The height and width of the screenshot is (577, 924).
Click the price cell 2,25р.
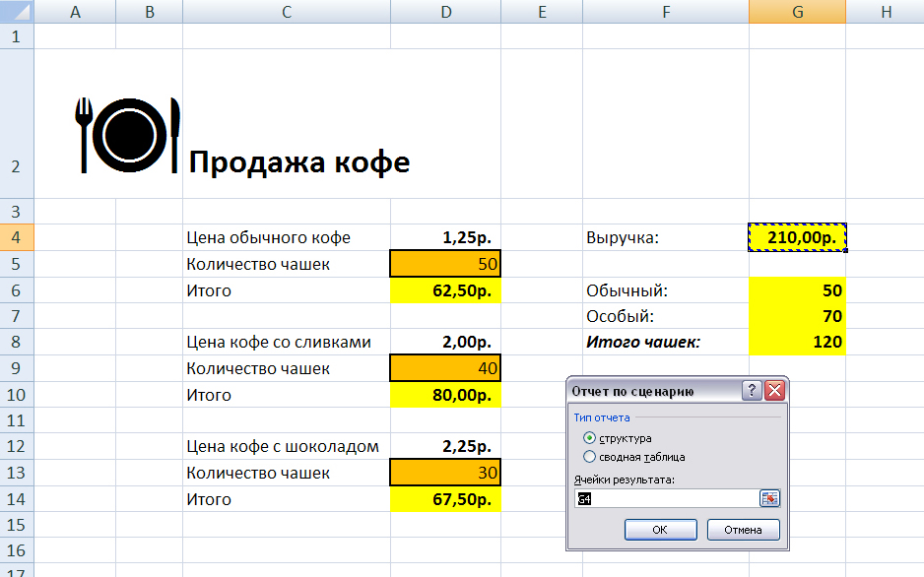point(445,446)
